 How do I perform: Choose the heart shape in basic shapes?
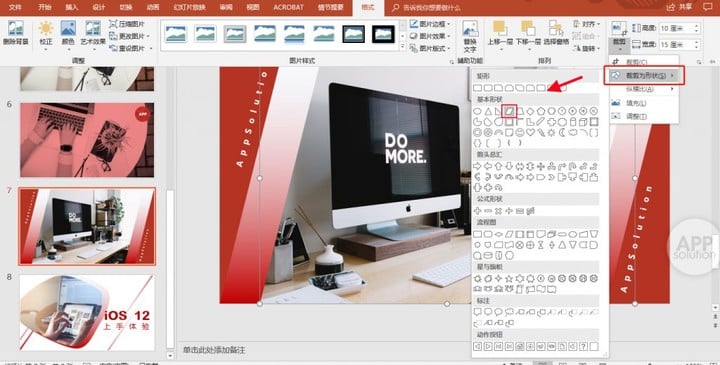coord(530,133)
